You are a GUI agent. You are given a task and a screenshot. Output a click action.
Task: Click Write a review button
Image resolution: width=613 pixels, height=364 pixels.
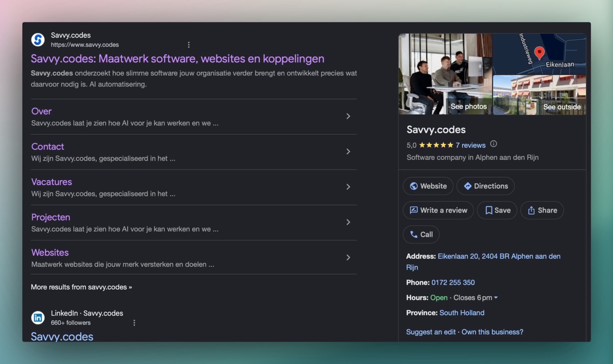point(438,210)
